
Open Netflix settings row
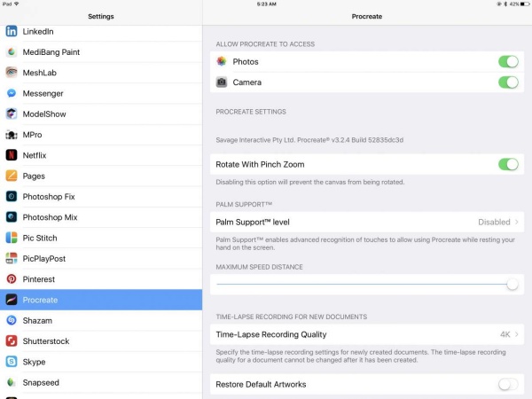pos(101,155)
